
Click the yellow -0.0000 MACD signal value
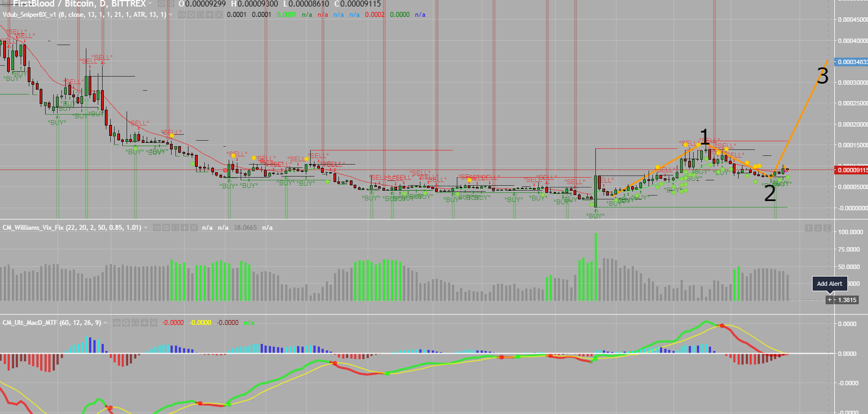point(200,323)
